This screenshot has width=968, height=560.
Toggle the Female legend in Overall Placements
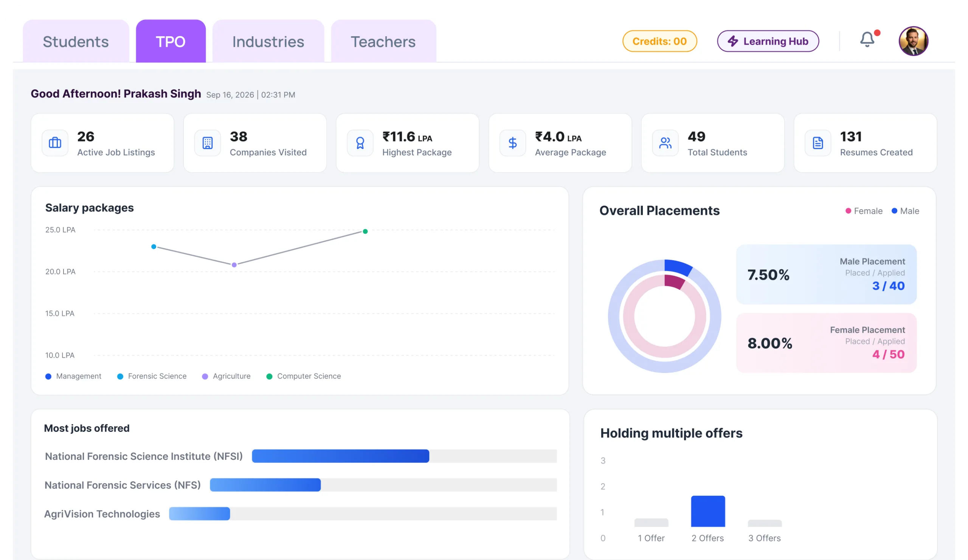(x=864, y=211)
